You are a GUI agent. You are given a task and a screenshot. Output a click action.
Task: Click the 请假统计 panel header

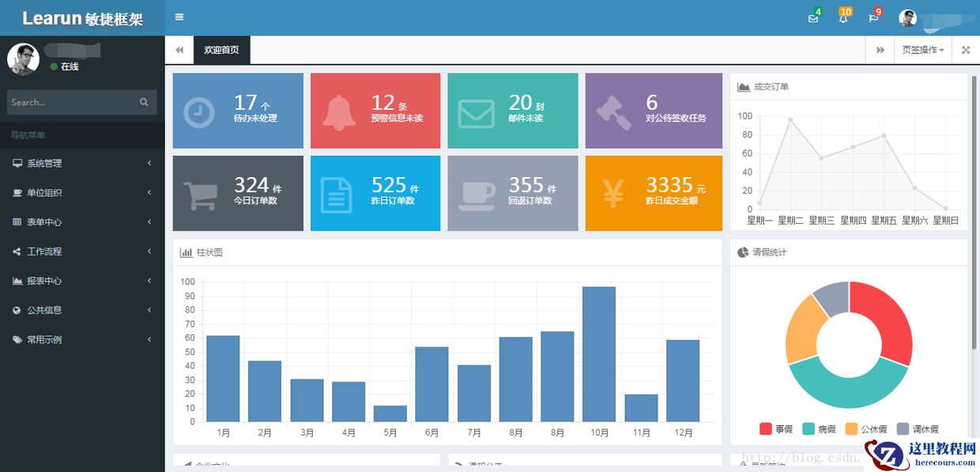pos(849,252)
